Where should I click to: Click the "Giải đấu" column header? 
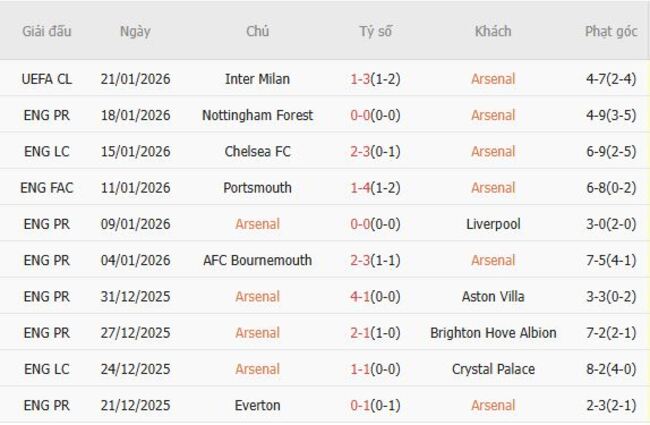47,31
